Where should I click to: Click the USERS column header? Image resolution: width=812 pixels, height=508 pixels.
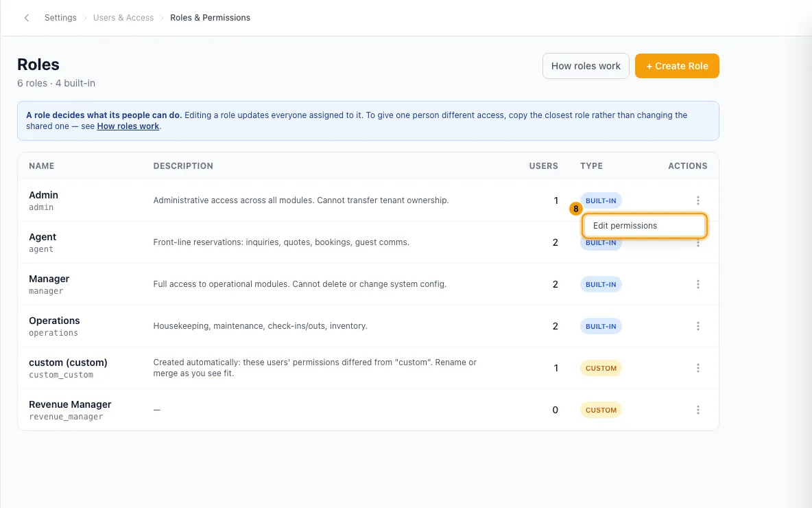point(543,166)
